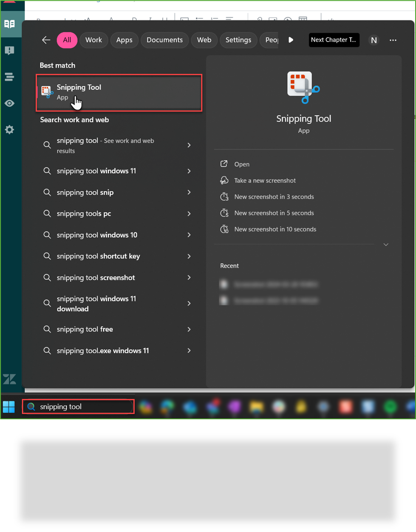Viewport: 416px width, 532px height.
Task: Click the large Snipping Tool app icon
Action: [x=303, y=88]
